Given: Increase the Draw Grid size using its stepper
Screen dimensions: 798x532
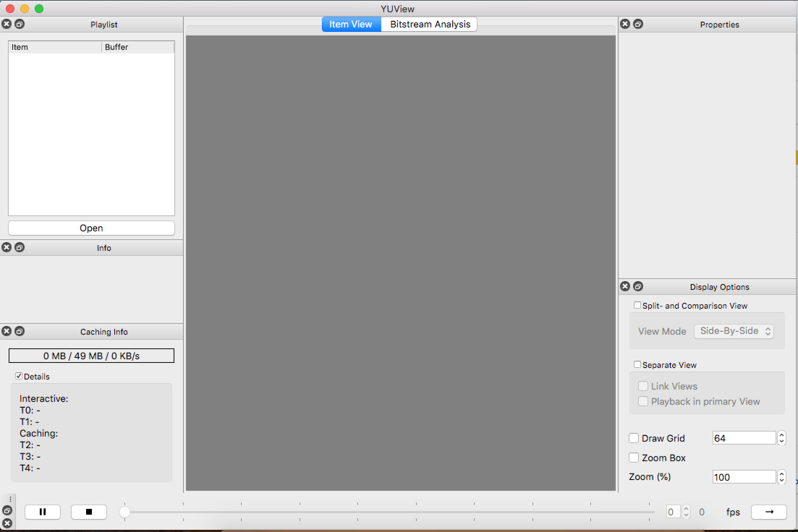Looking at the screenshot, I should [781, 435].
